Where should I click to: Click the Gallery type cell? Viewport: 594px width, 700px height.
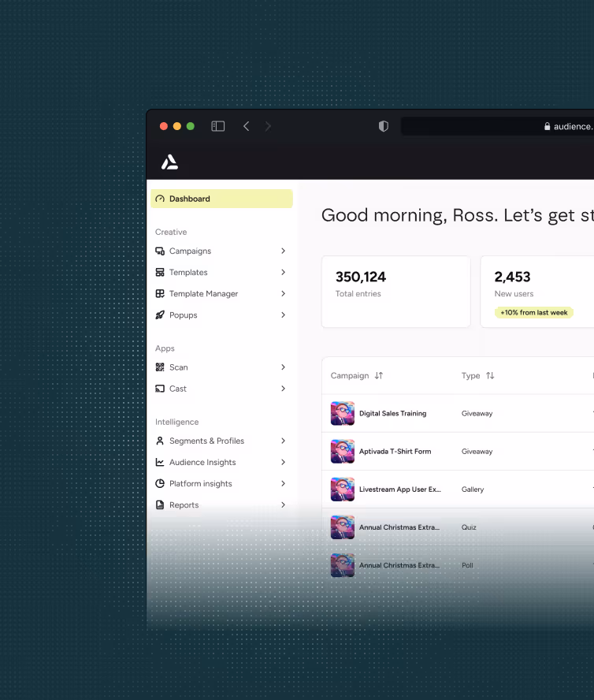473,490
